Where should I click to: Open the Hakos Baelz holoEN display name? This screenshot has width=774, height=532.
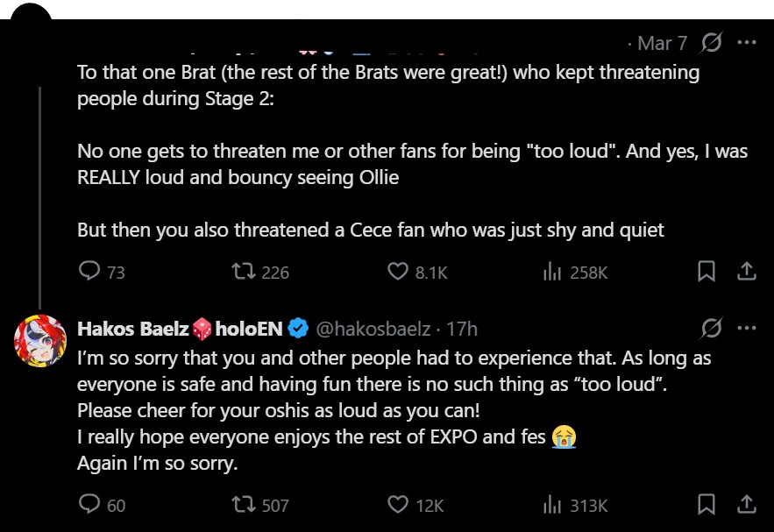(181, 329)
